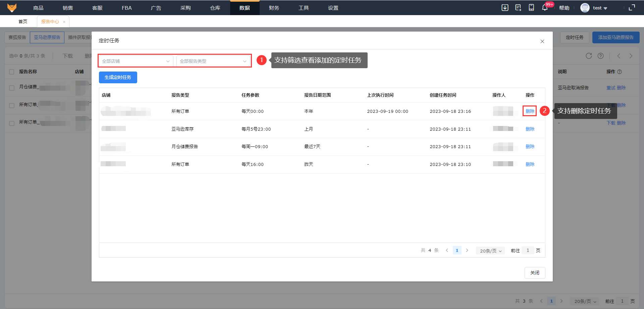Toggle the select-all checkbox beside 报告名称
Image resolution: width=644 pixels, height=309 pixels.
pos(12,72)
